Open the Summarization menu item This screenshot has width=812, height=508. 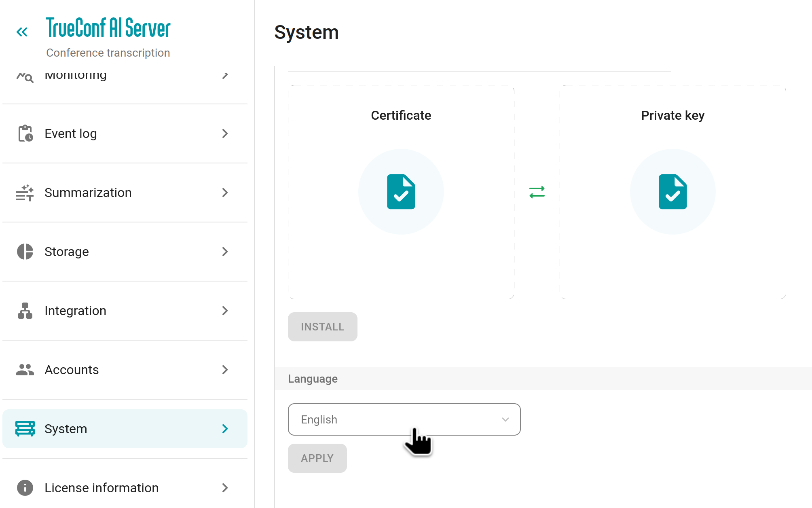[88, 193]
